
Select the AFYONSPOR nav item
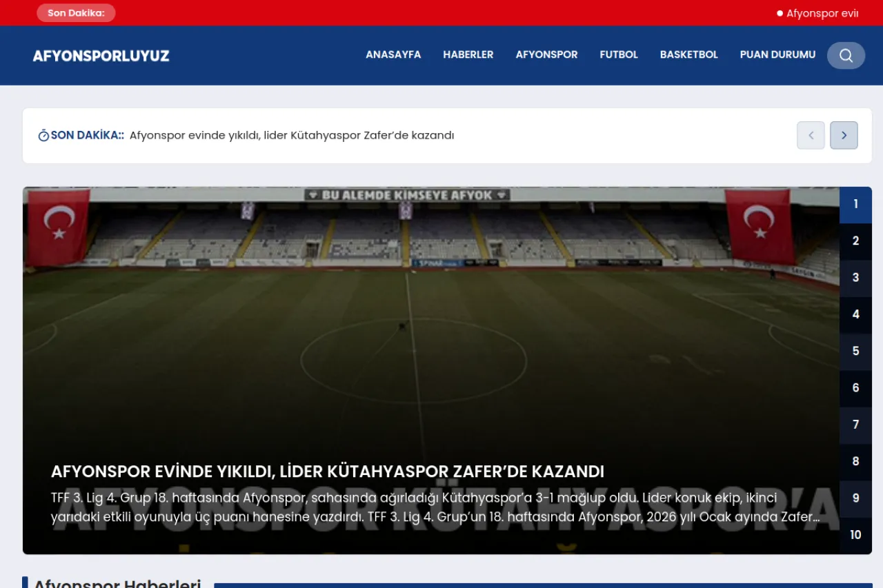[546, 54]
